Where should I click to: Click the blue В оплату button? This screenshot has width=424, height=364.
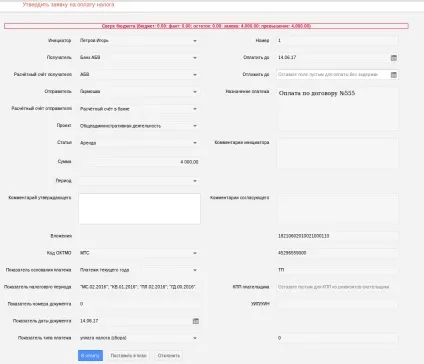pos(90,356)
